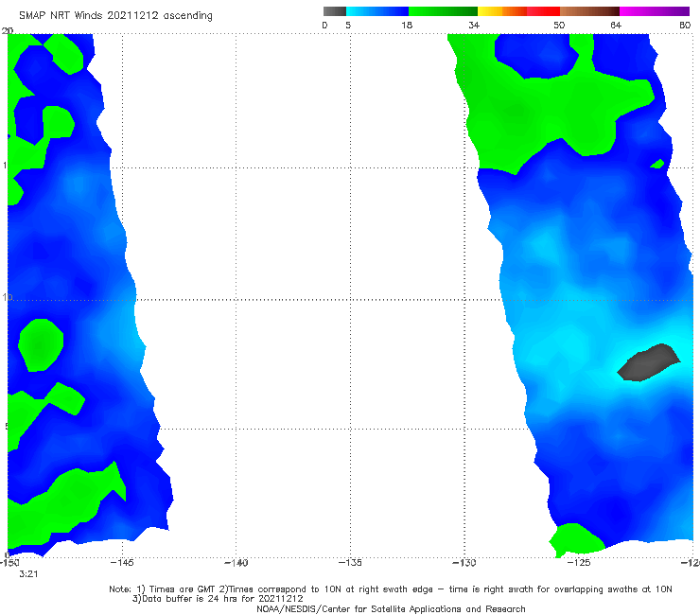
Task: Click the latitude label 10 on the left axis
Action: 7,297
